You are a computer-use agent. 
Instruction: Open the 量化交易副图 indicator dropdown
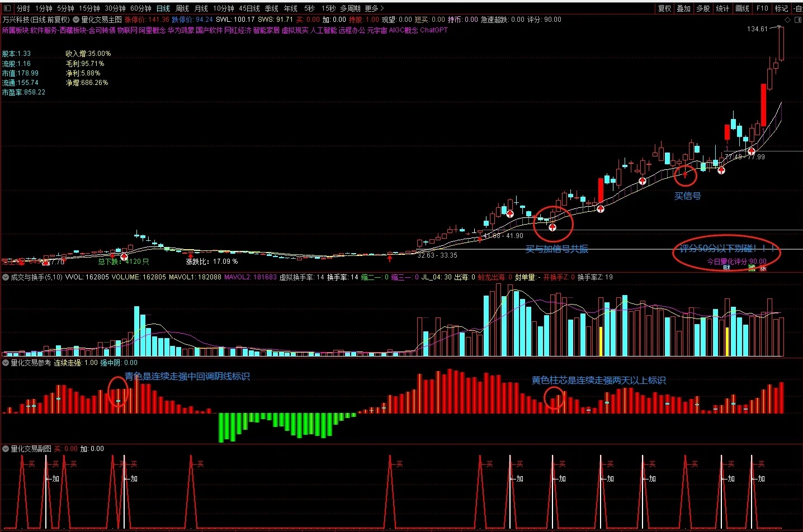click(x=6, y=449)
